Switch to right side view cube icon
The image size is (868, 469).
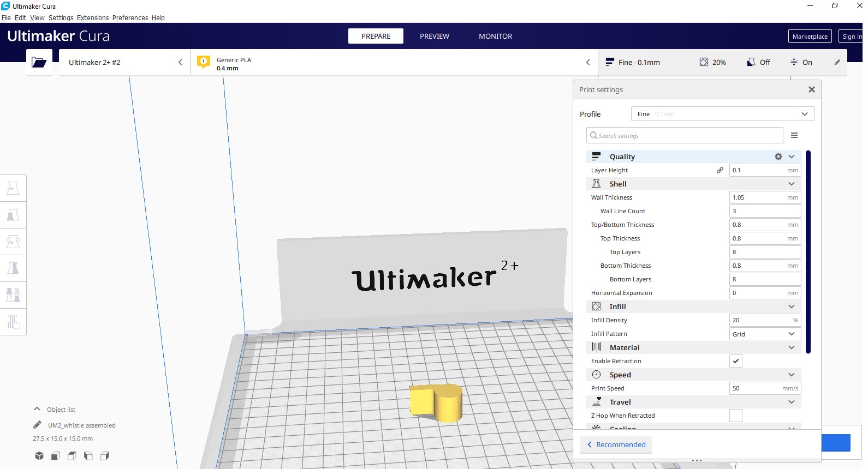(105, 456)
